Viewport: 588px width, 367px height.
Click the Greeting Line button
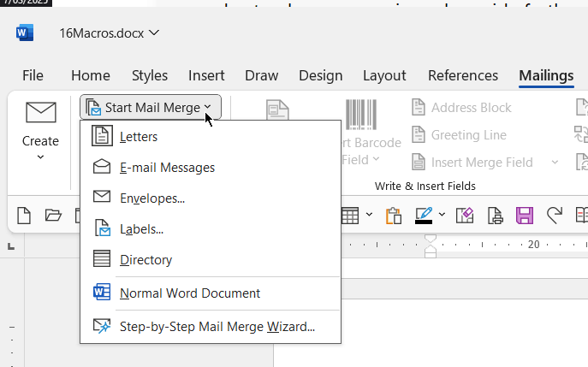(x=460, y=135)
